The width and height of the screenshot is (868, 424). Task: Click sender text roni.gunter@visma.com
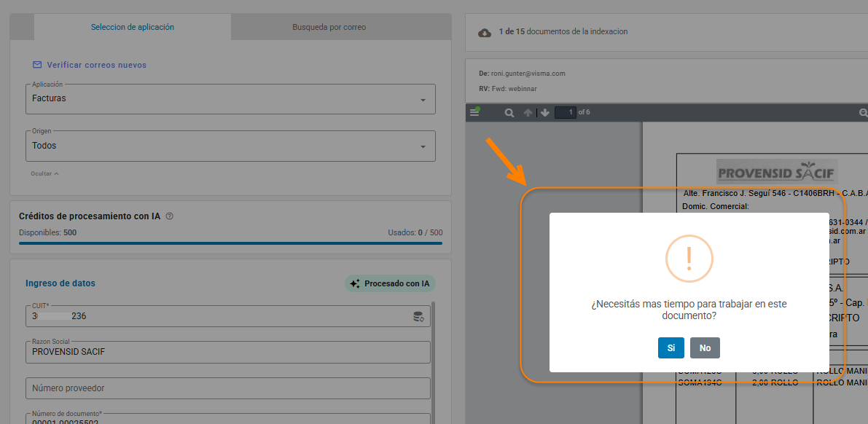pyautogui.click(x=528, y=74)
